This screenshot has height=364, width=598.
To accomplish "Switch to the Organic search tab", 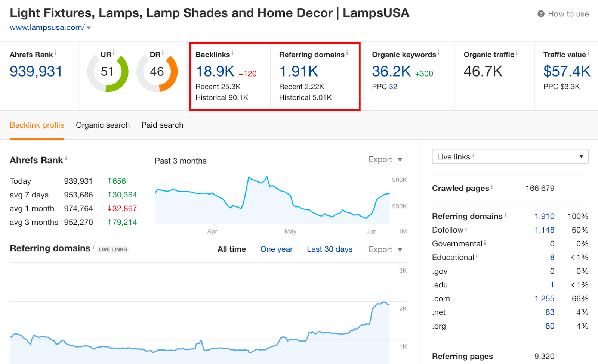I will (x=103, y=125).
